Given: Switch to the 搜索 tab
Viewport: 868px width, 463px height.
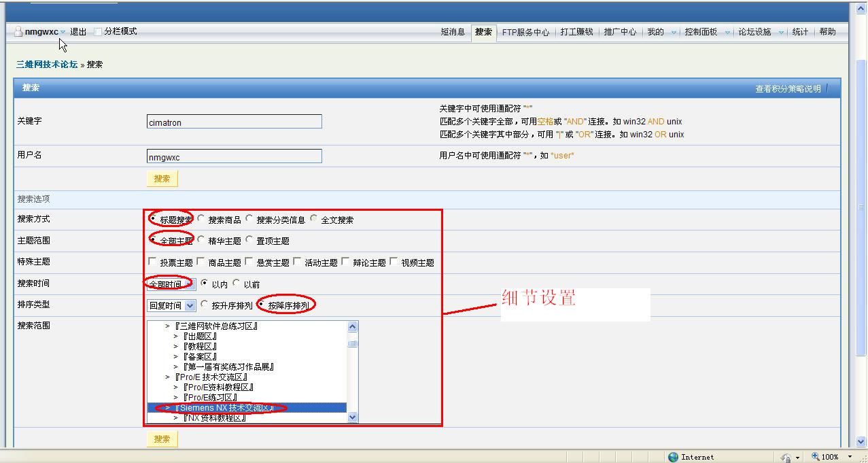Looking at the screenshot, I should (x=483, y=32).
